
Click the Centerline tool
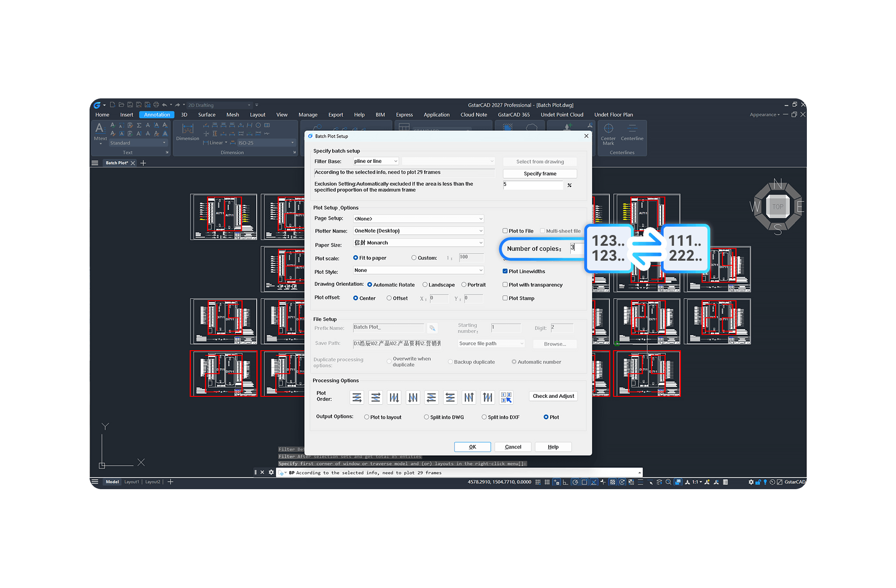(632, 132)
